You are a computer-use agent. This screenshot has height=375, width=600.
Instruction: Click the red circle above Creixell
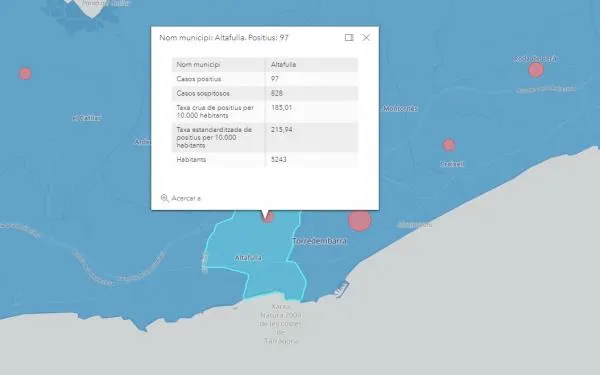pos(449,145)
